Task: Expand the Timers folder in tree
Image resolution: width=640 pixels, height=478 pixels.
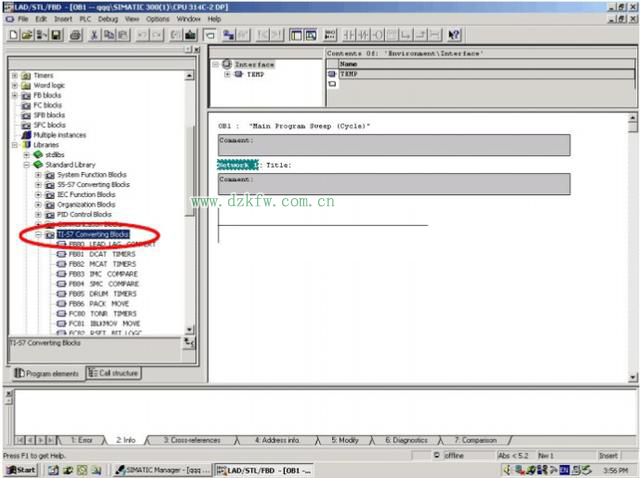Action: point(14,75)
